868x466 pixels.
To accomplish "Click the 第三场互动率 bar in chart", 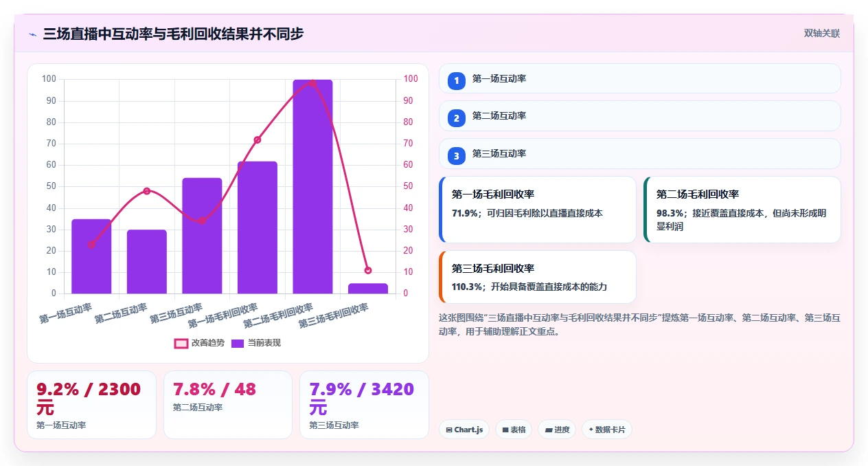I will (x=202, y=236).
